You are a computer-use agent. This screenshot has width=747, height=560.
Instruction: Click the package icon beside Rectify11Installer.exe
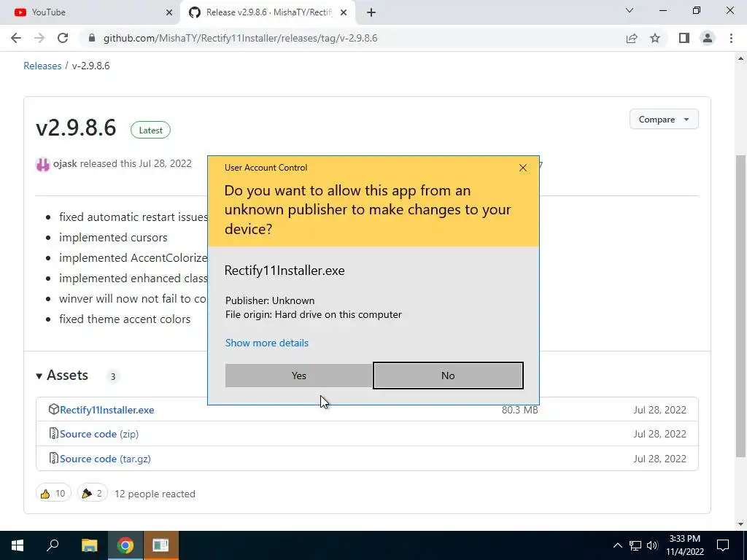tap(54, 409)
